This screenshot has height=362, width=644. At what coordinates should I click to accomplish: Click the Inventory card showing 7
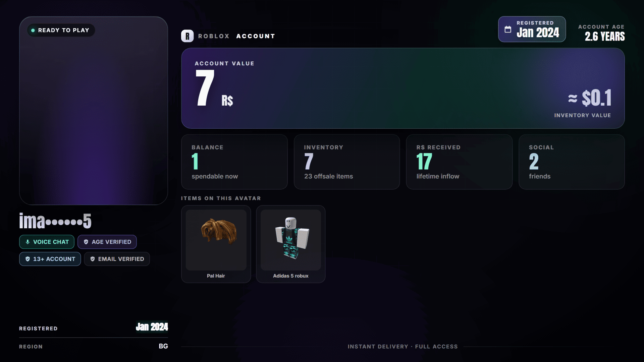click(347, 162)
